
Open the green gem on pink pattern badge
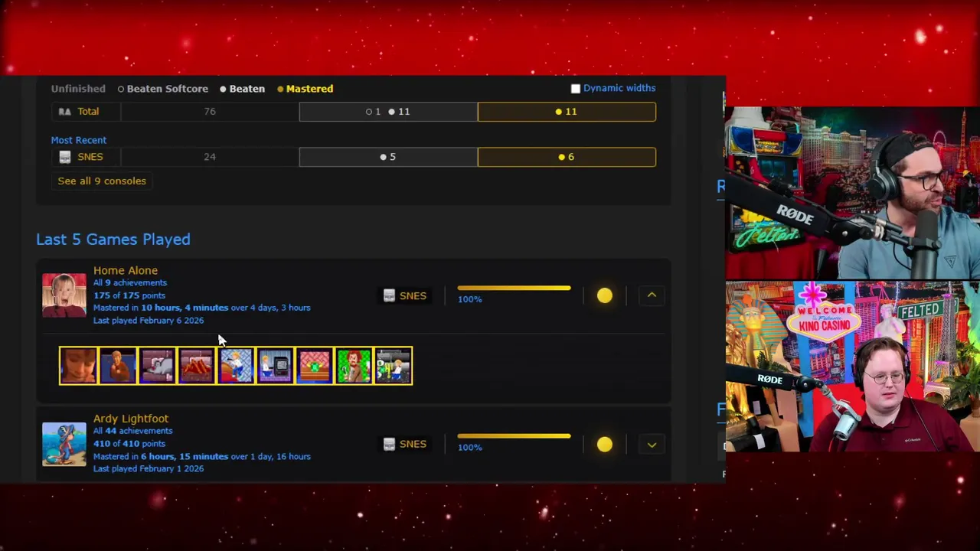click(315, 366)
